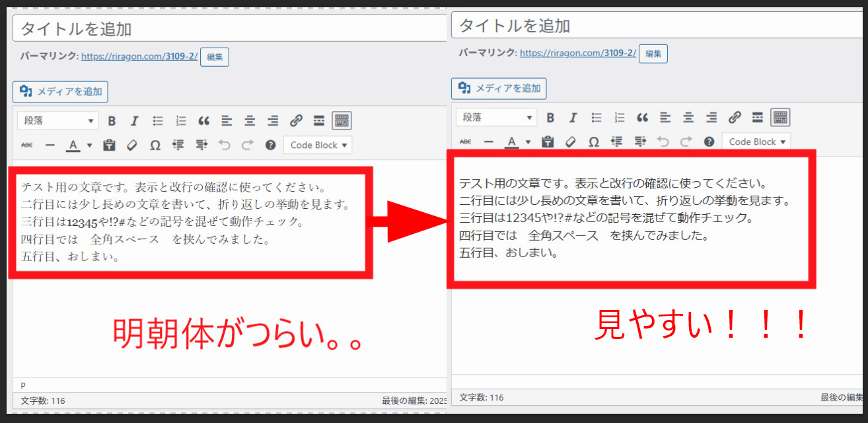
Task: Toggle bold formatting in left editor toolbar
Action: [112, 121]
